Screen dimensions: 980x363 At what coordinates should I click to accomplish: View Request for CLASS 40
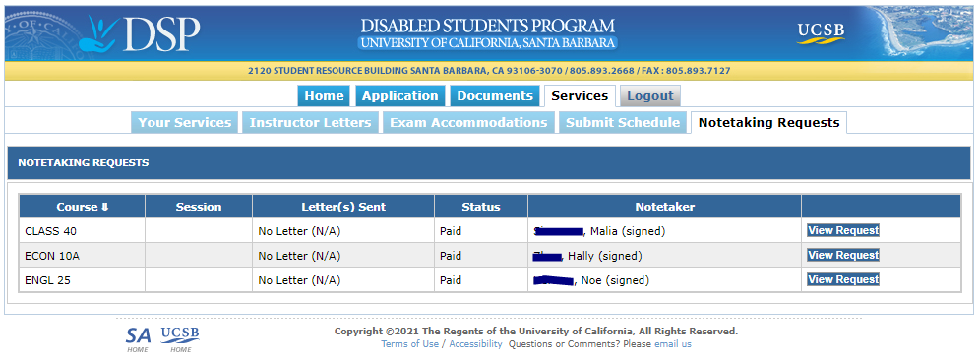(x=843, y=230)
